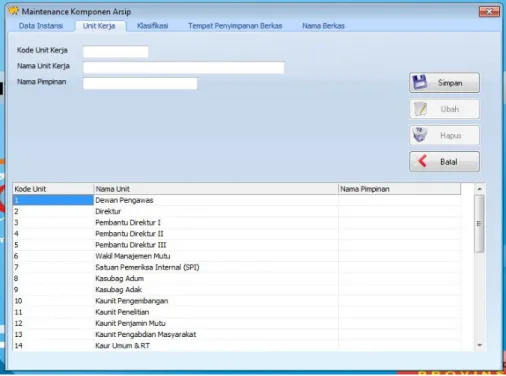The width and height of the screenshot is (506, 376).
Task: Click the pencil icon on Ubah
Action: (x=420, y=109)
